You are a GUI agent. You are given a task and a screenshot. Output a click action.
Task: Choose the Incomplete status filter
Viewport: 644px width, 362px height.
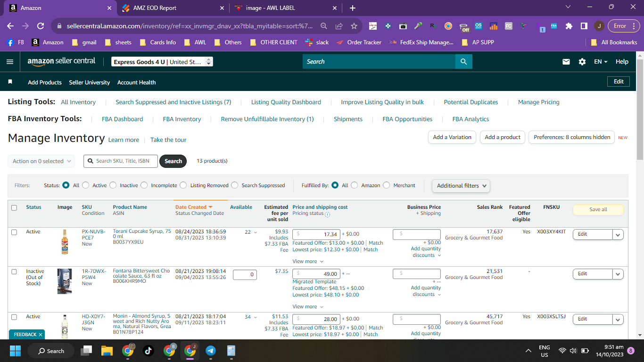(x=144, y=185)
